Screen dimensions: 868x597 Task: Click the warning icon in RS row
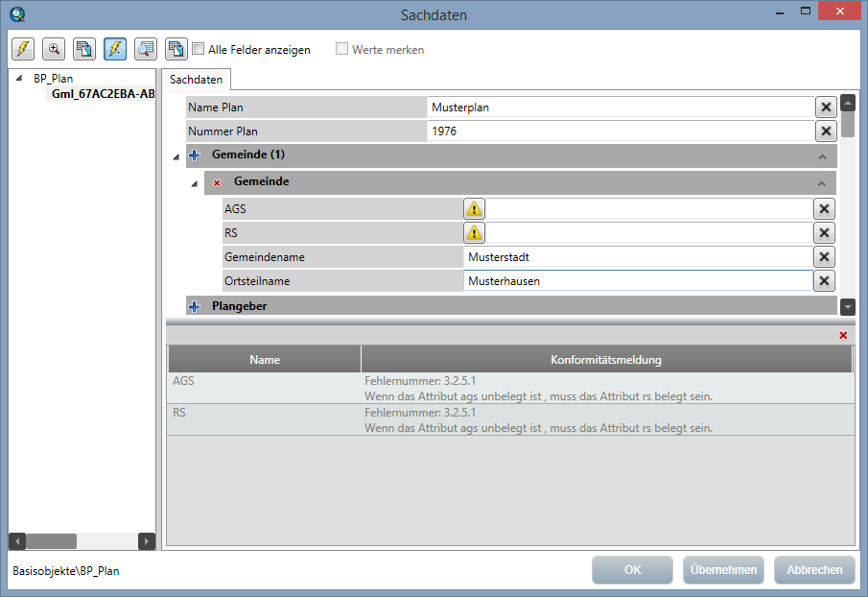pos(475,233)
